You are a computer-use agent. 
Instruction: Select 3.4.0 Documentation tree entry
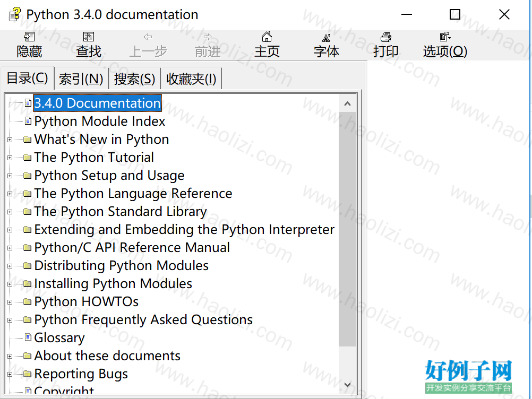click(x=97, y=103)
